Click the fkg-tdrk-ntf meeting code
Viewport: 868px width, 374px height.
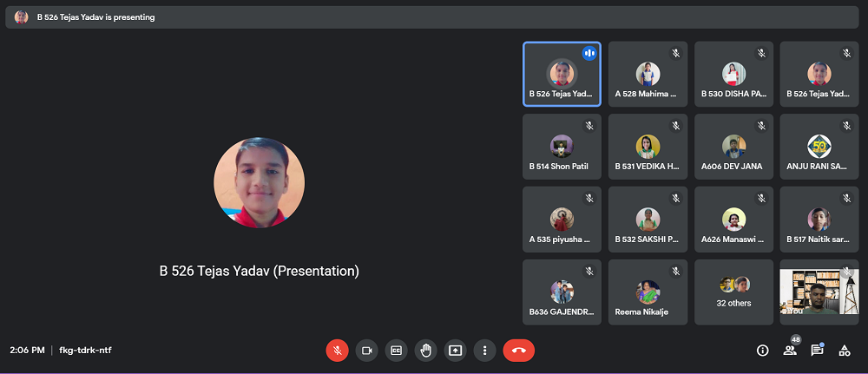(x=85, y=351)
